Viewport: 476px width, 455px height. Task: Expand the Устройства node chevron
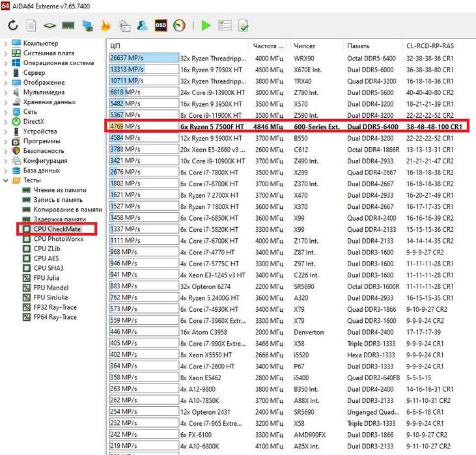coord(6,131)
